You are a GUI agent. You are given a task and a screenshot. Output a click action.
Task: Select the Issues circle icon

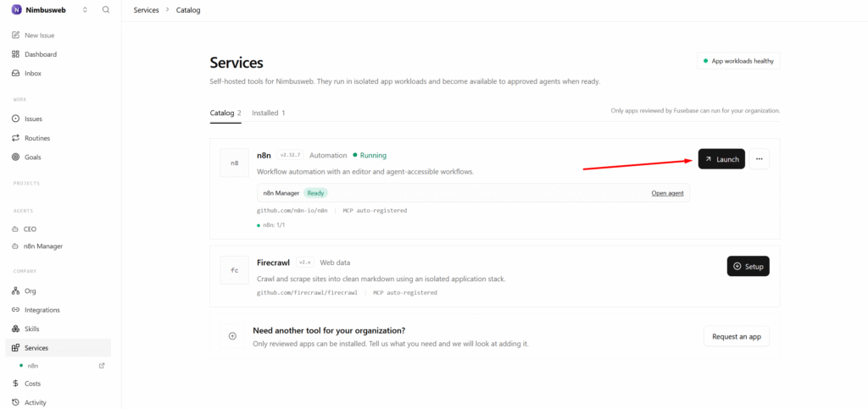[15, 119]
